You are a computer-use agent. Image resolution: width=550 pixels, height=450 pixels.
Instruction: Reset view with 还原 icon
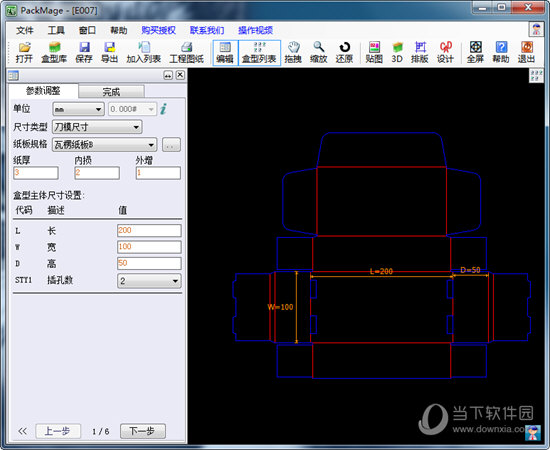point(344,53)
